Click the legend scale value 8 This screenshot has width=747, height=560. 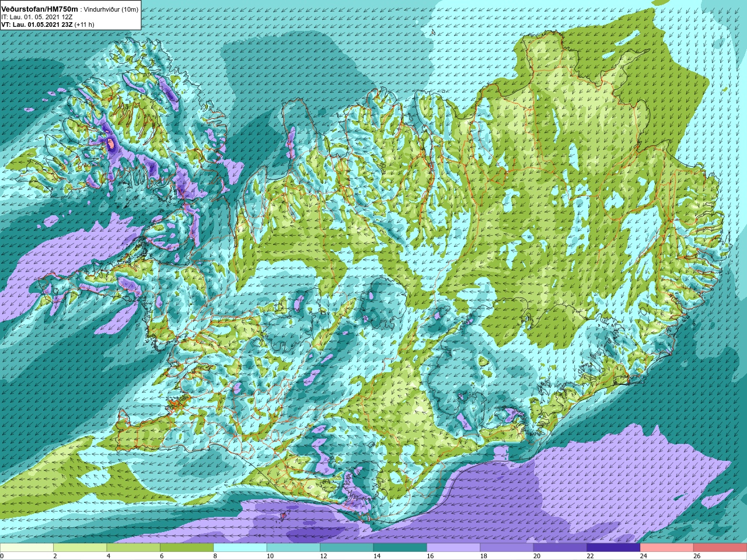click(215, 556)
